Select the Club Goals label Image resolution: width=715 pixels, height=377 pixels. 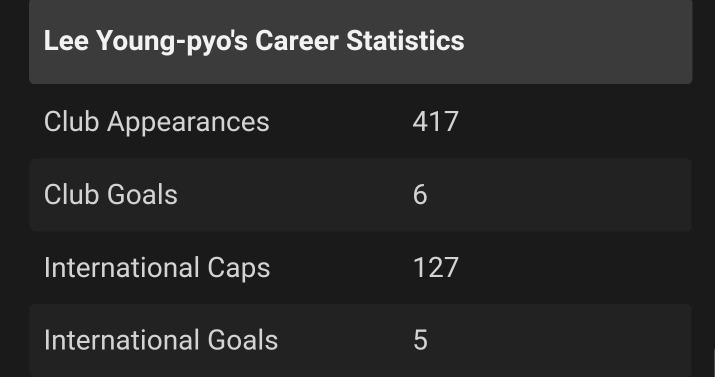[111, 195]
